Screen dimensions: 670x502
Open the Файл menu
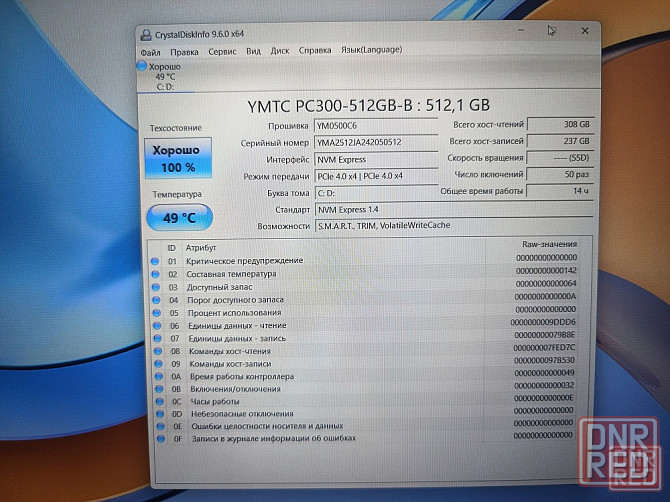[x=150, y=52]
